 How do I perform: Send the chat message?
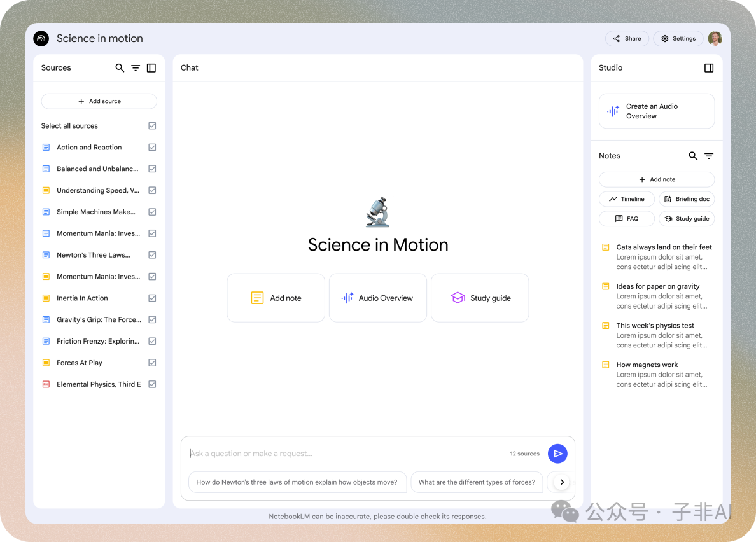(557, 454)
